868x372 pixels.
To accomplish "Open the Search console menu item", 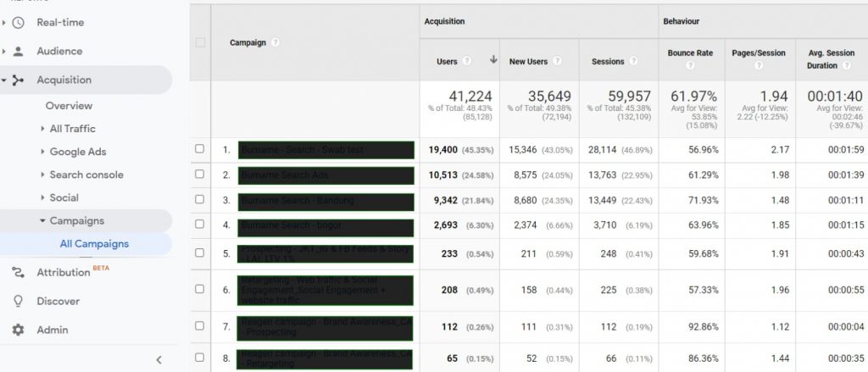I will point(86,175).
